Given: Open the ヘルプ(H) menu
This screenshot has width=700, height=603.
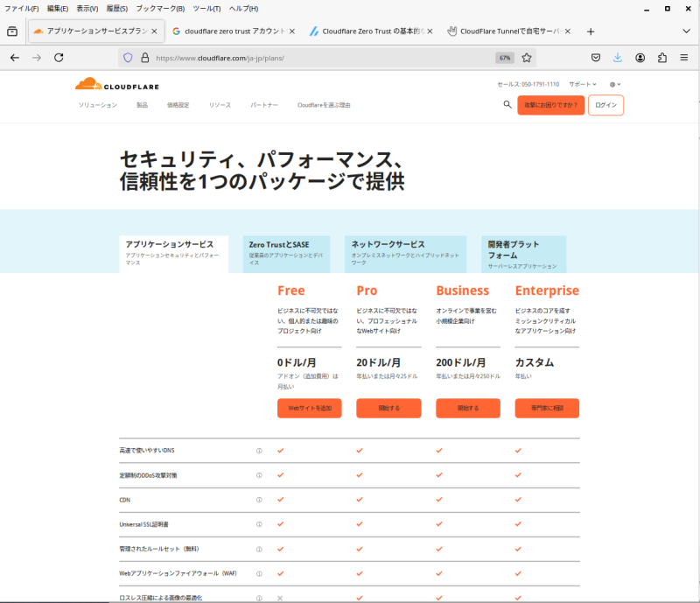Looking at the screenshot, I should tap(243, 9).
